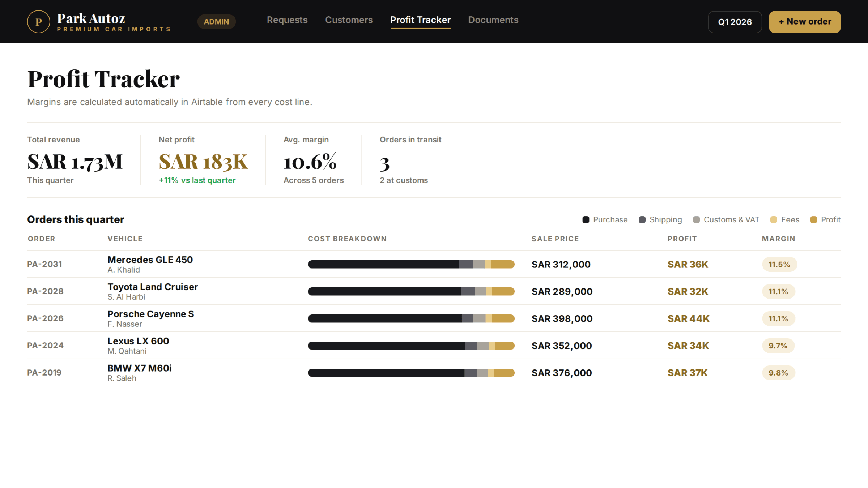The width and height of the screenshot is (868, 488).
Task: Click the Purchase legend swatch
Action: click(x=586, y=220)
